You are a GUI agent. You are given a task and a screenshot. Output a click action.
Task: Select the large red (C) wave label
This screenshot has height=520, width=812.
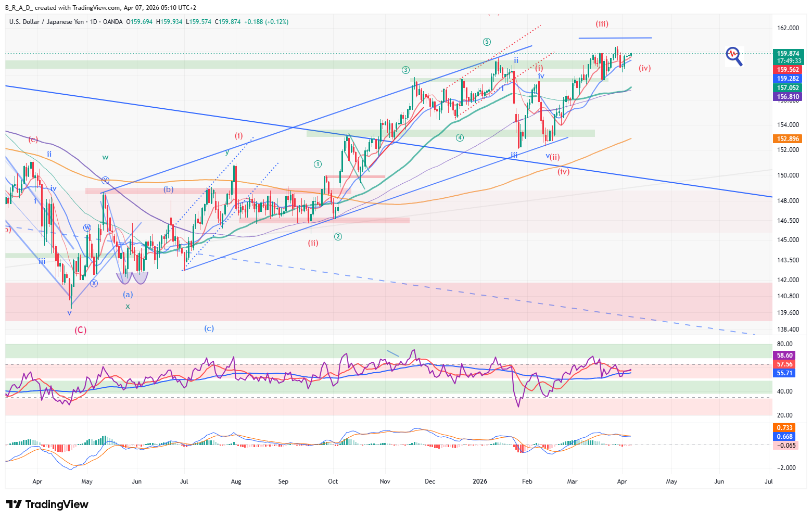[x=80, y=330]
